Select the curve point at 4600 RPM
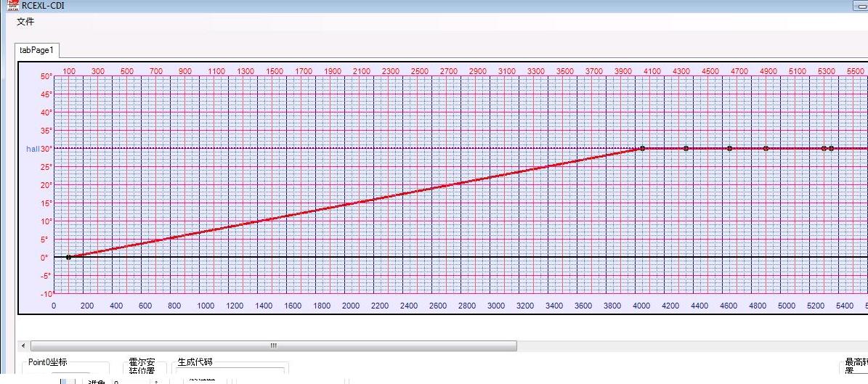 tap(729, 148)
